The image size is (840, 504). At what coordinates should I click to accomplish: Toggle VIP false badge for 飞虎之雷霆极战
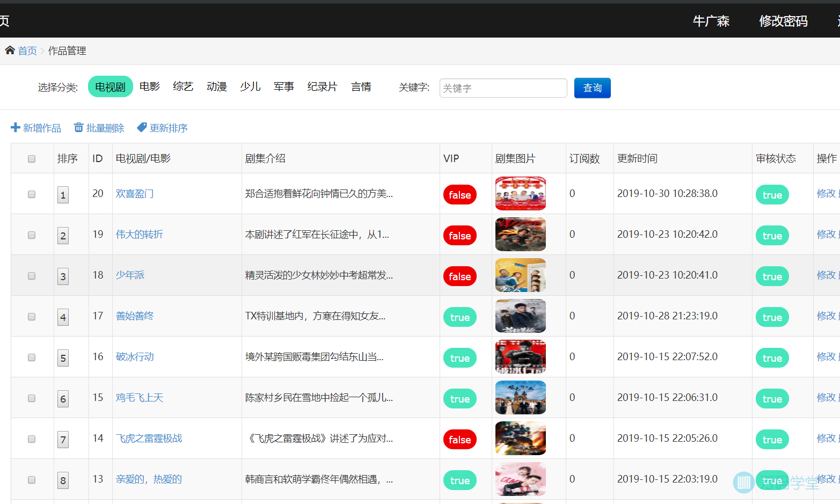pos(460,440)
